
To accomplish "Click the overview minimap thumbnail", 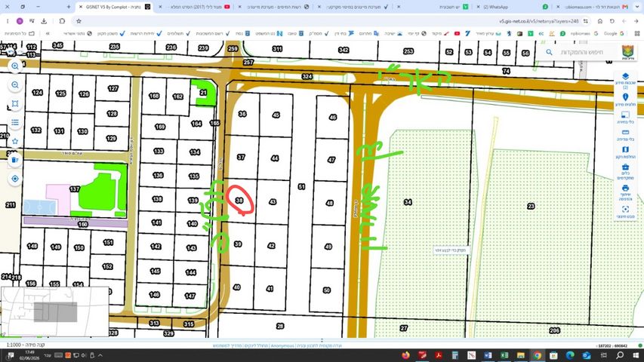I will click(x=55, y=311).
